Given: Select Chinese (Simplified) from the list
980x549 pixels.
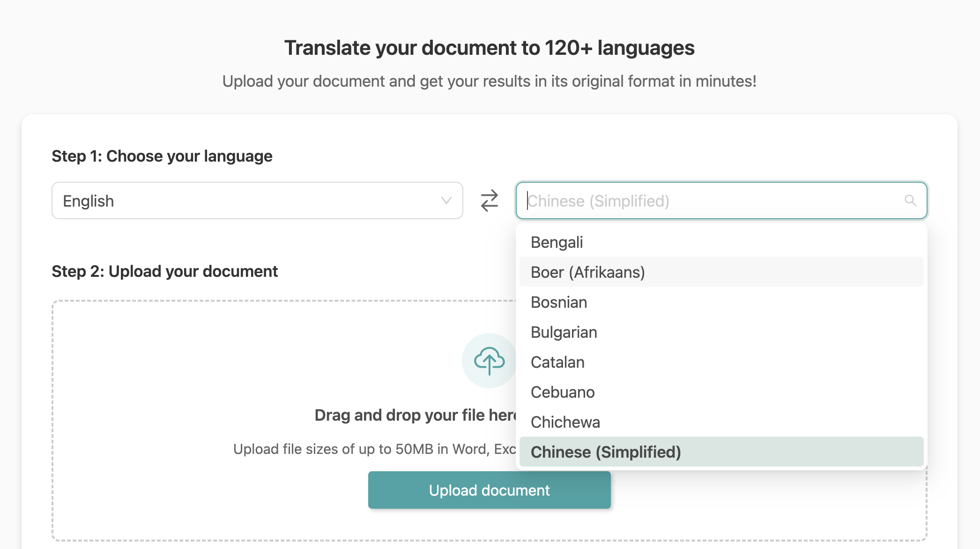Looking at the screenshot, I should (606, 452).
